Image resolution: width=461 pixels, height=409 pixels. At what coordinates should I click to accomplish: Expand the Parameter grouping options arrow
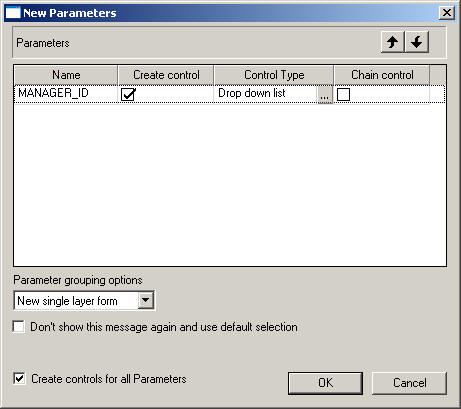[x=146, y=300]
